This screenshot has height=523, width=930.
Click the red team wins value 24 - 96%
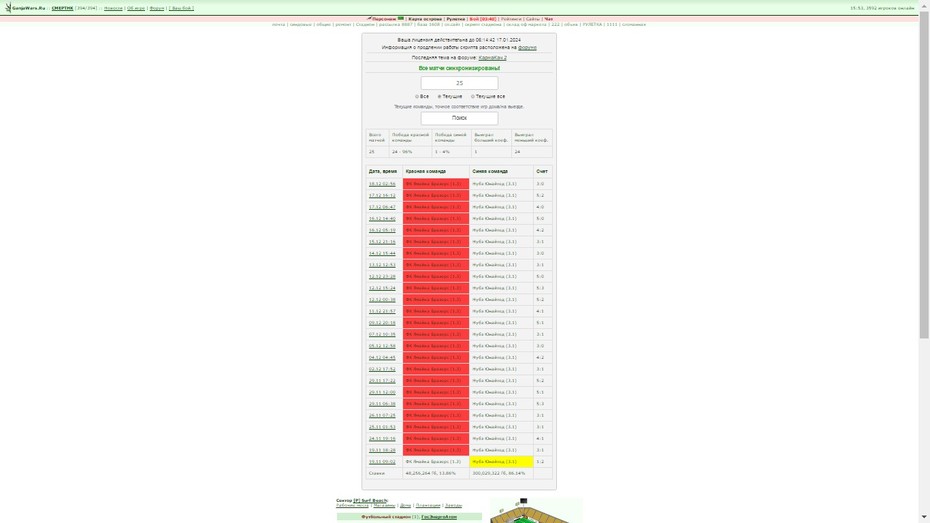[x=402, y=152]
